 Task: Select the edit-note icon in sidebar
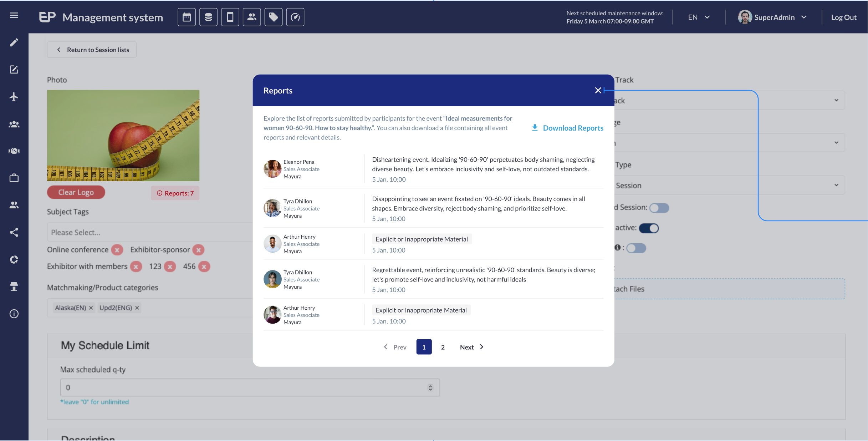coord(14,70)
